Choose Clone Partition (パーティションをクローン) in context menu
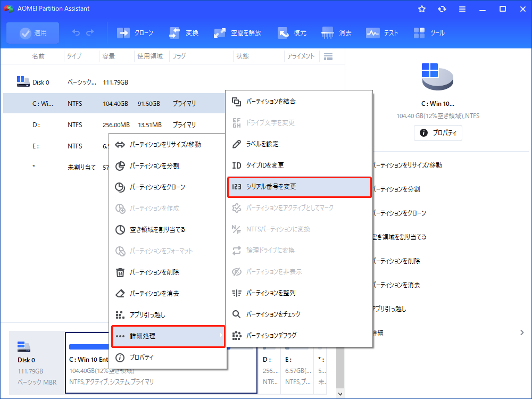 (168, 187)
